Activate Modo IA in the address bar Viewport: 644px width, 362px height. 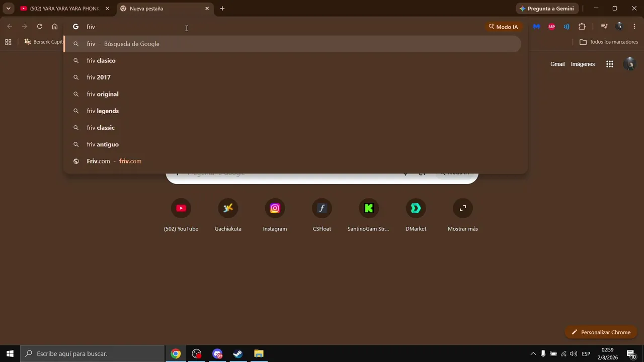point(503,27)
